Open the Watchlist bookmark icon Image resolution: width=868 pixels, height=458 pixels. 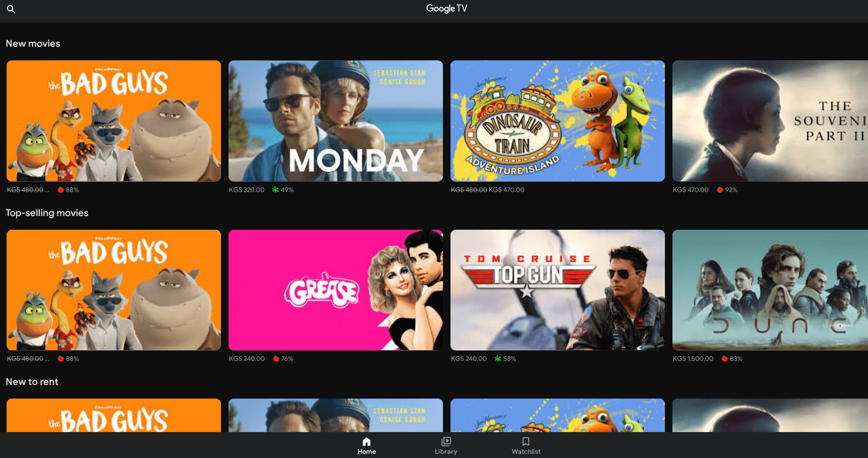click(526, 441)
